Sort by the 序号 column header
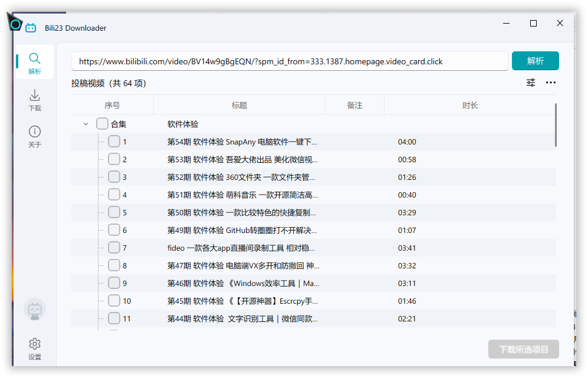Screen dimensions: 588x378 [112, 105]
